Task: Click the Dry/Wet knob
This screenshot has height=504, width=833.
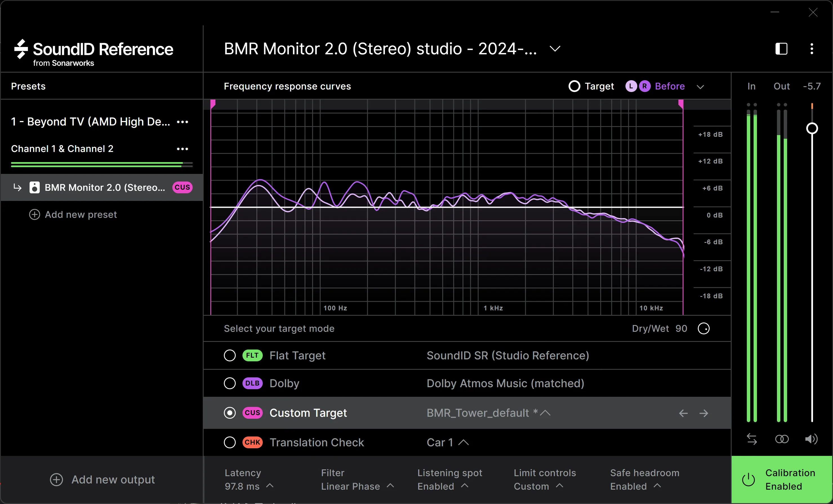Action: [703, 328]
